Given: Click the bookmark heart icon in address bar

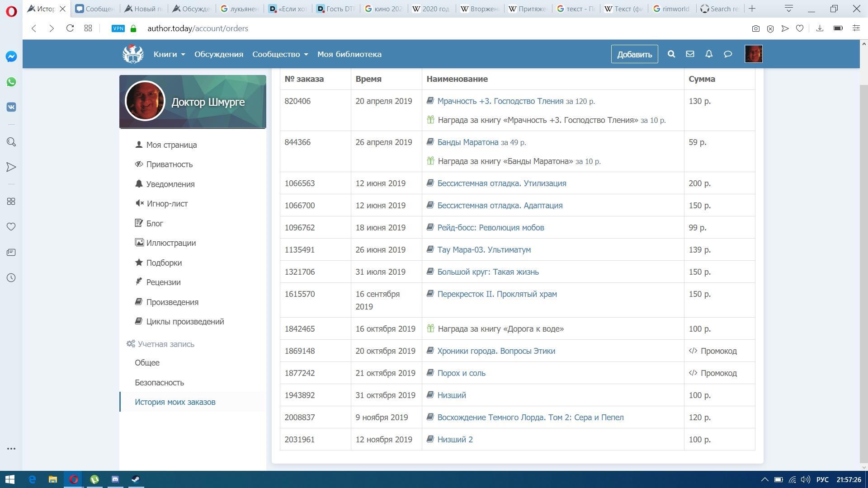Looking at the screenshot, I should pos(800,28).
